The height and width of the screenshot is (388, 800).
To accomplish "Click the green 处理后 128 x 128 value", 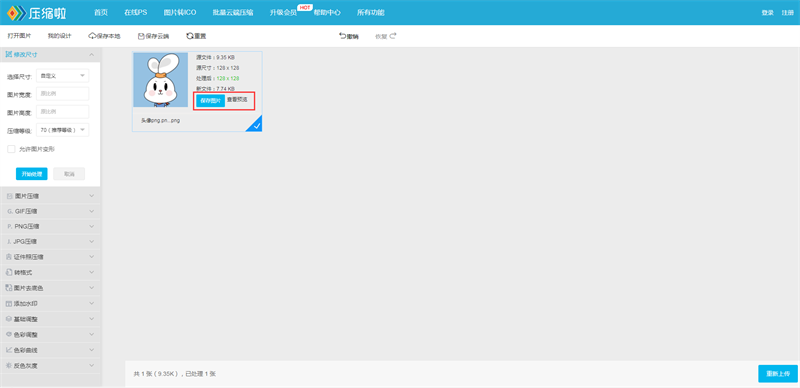I will tap(228, 79).
